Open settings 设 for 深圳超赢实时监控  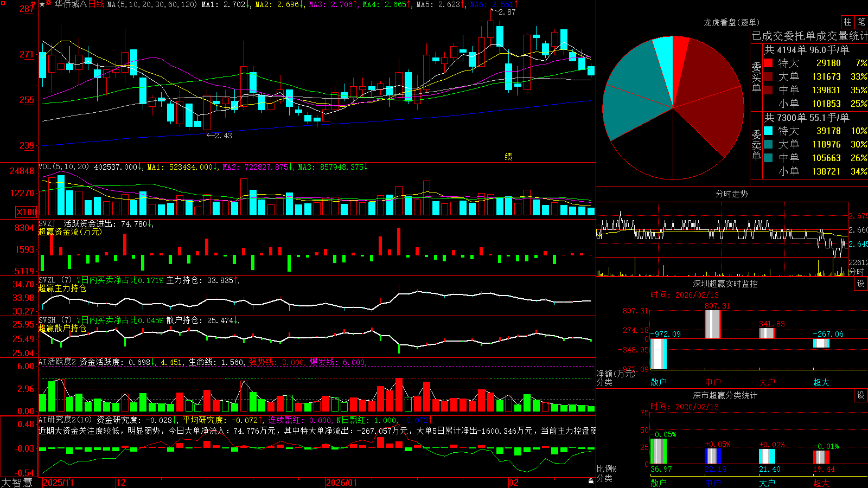[x=861, y=284]
